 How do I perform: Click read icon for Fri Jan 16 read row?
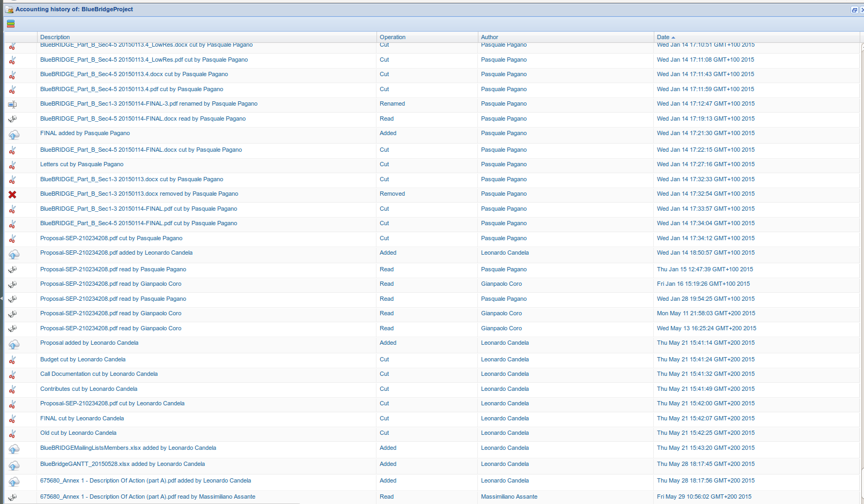click(x=12, y=284)
